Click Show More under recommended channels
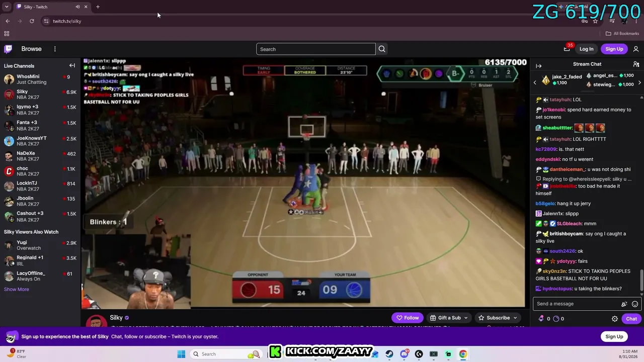Screen dimensions: 644x362 [x=17, y=289]
